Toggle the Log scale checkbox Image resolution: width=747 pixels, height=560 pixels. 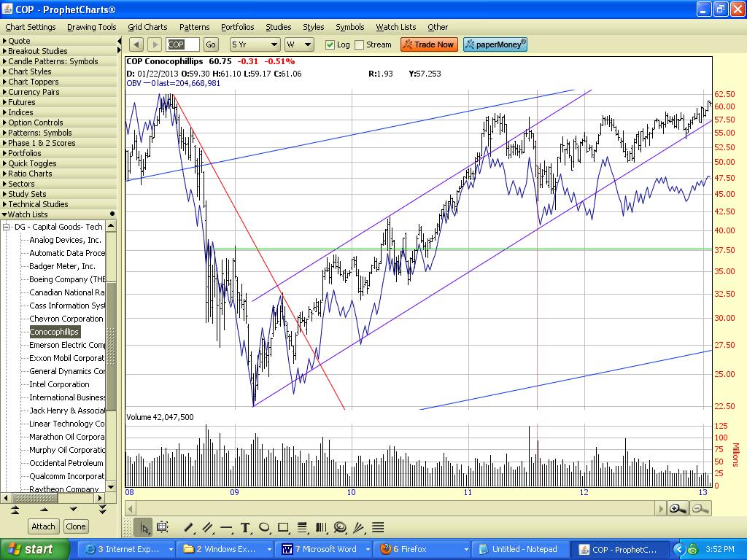[330, 44]
